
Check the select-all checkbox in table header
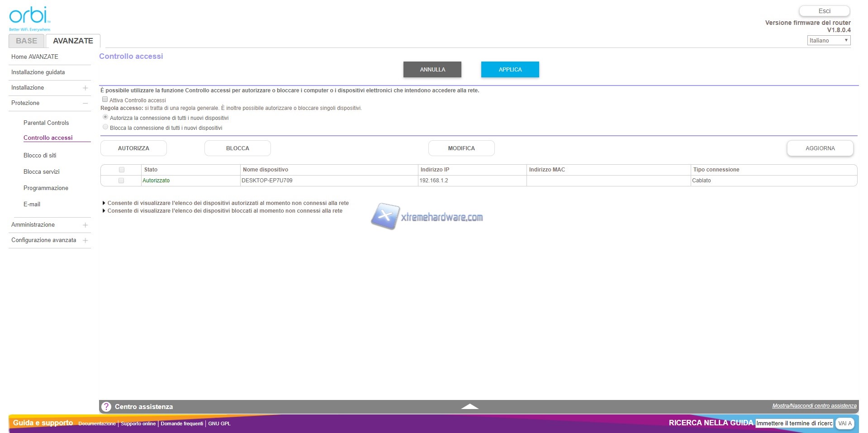[x=121, y=170]
